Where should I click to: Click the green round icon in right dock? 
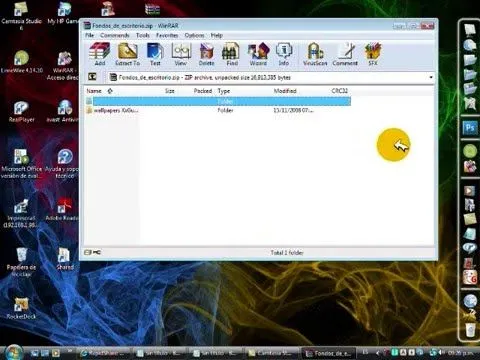pos(470,151)
